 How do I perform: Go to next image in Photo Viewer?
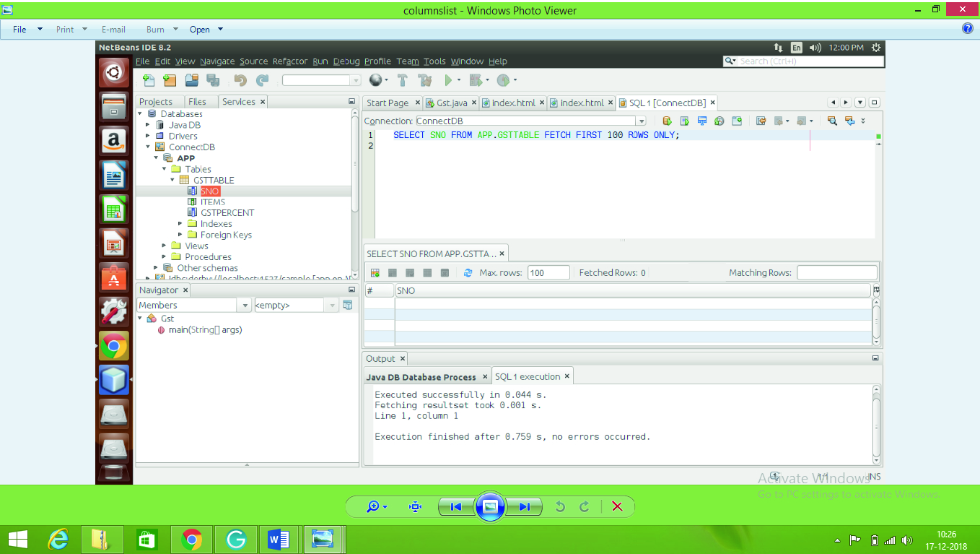click(524, 506)
